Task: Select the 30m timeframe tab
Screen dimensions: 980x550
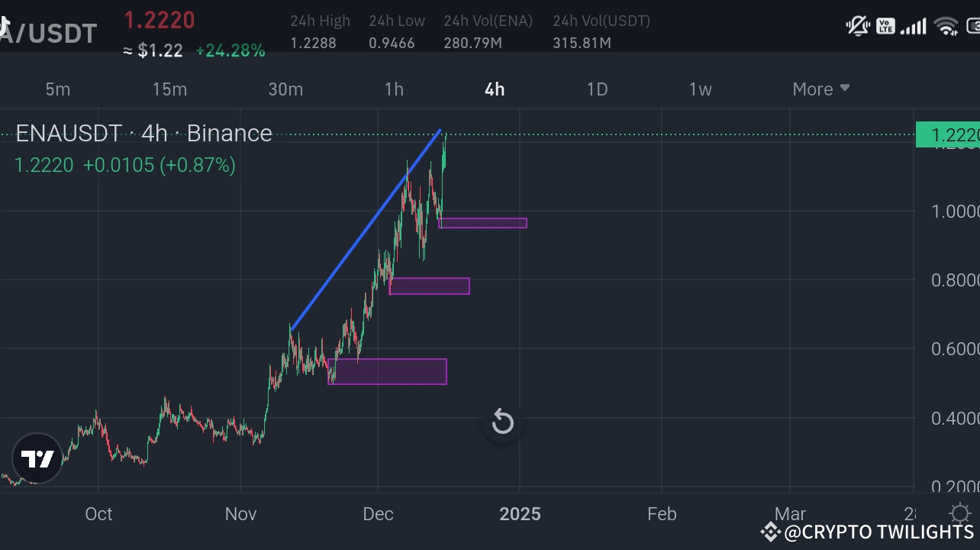Action: coord(285,89)
